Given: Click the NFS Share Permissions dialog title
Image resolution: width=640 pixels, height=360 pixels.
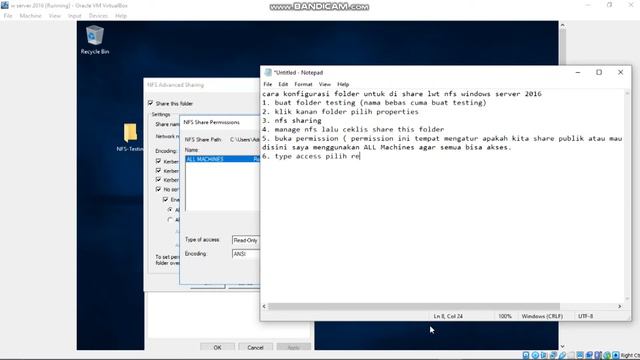Looking at the screenshot, I should (211, 122).
